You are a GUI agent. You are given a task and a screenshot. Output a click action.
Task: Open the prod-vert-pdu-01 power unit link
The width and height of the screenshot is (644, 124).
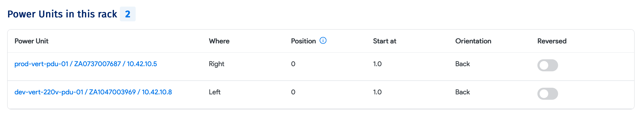tap(85, 64)
